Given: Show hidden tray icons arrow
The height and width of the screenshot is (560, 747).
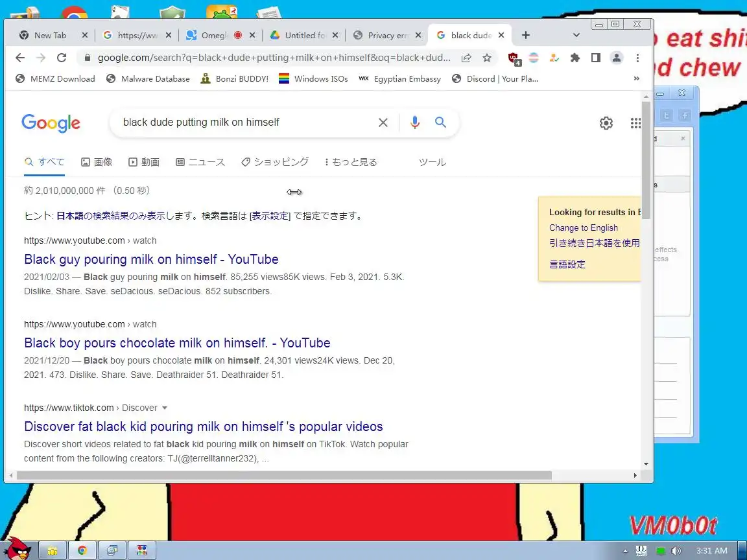Looking at the screenshot, I should 625,551.
